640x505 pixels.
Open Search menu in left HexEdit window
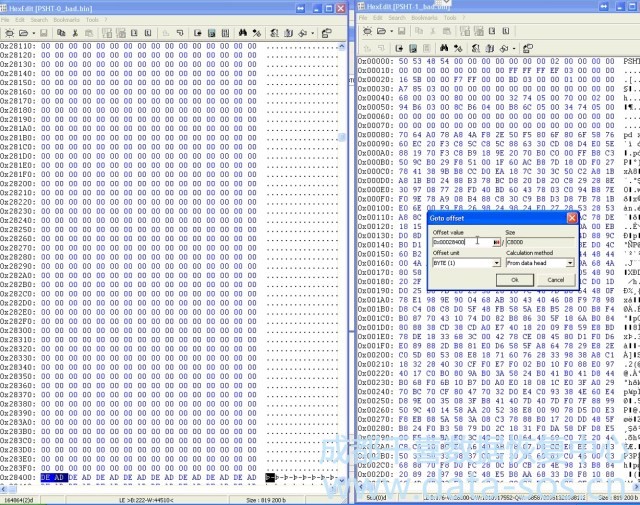39,19
